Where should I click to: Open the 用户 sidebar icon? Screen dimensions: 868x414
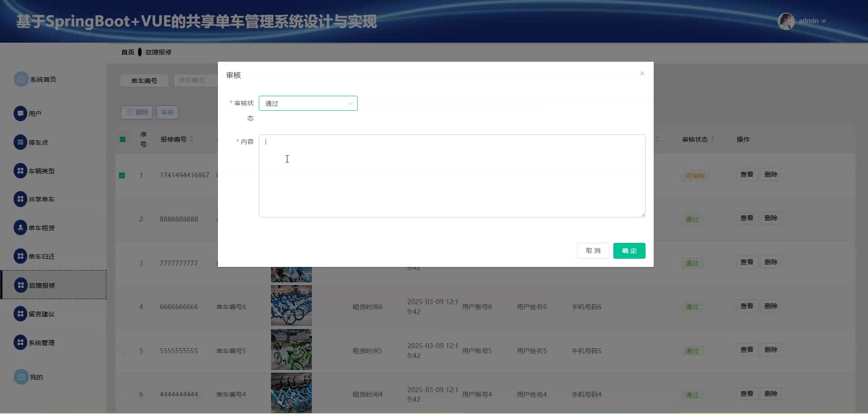point(20,113)
